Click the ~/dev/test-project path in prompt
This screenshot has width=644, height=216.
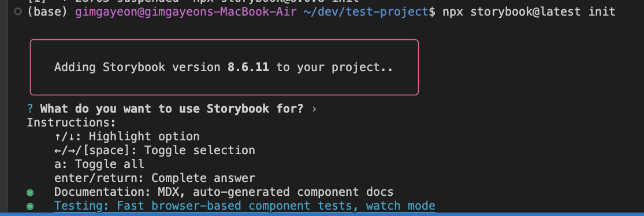click(366, 12)
